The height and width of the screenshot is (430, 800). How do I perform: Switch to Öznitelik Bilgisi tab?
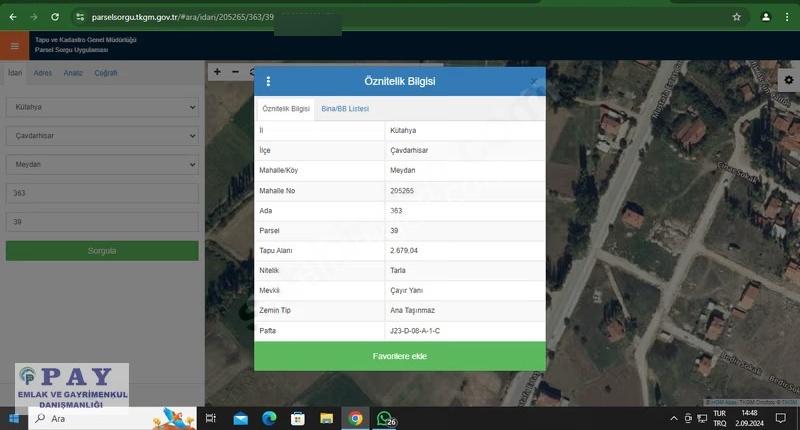coord(286,109)
